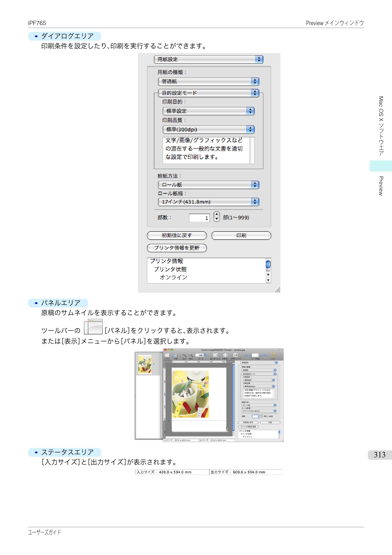Click the 幅に合わせる fit-width toolbar icon
Image resolution: width=392 pixels, height=555 pixels.
[215, 355]
